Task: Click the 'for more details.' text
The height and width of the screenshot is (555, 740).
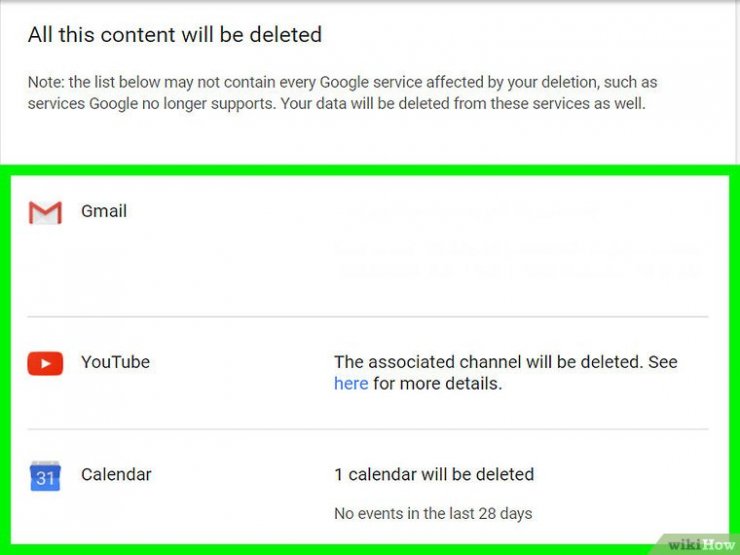Action: pyautogui.click(x=437, y=384)
